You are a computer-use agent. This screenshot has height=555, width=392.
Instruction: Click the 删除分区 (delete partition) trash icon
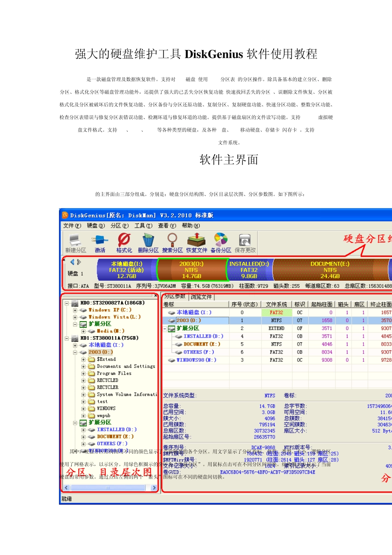(148, 240)
